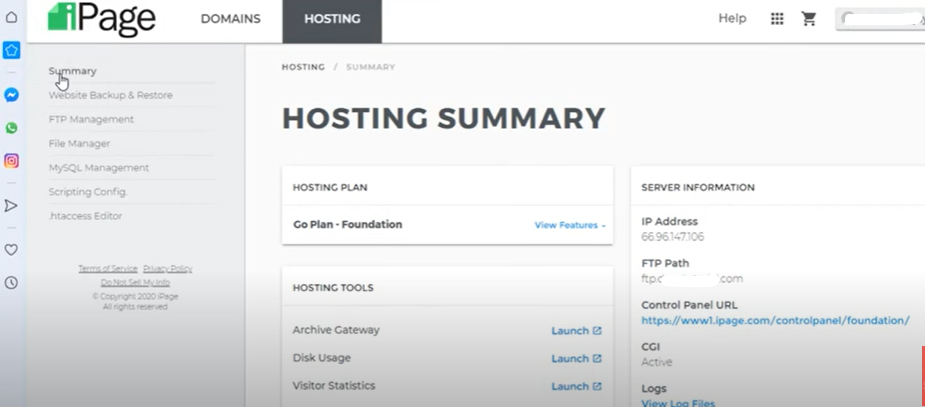
Task: Open File Manager from the sidebar
Action: tap(79, 143)
